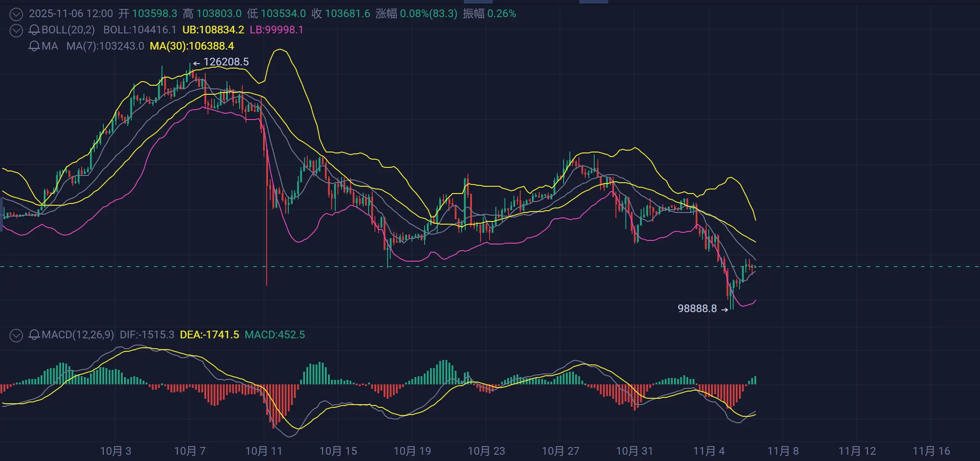Collapse the BOLL indicator chevron
Image resolution: width=980 pixels, height=461 pixels.
16,30
